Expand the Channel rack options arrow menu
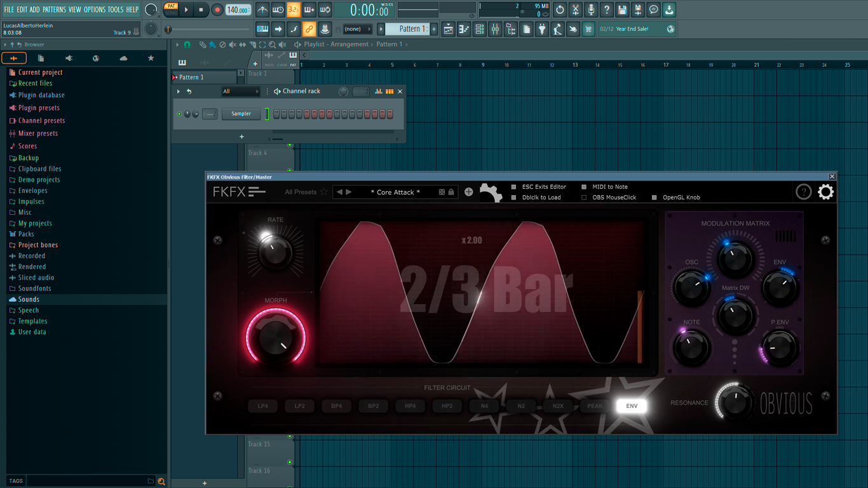 tap(179, 91)
